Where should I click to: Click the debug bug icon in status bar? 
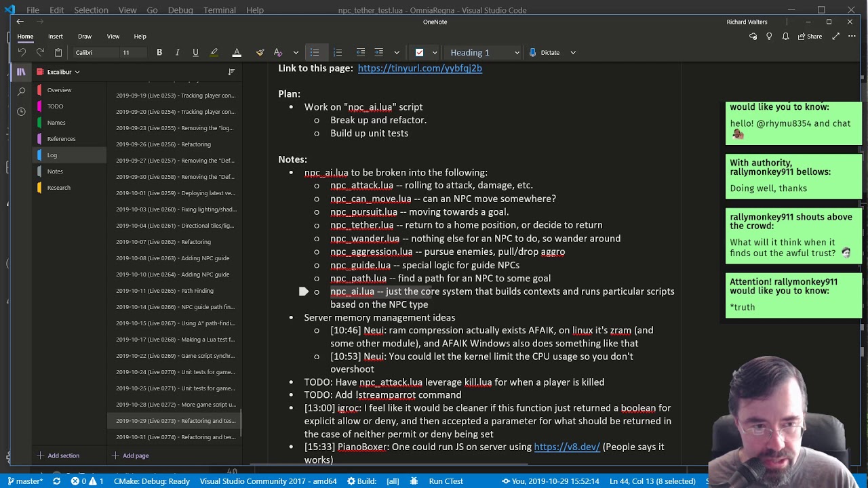414,481
